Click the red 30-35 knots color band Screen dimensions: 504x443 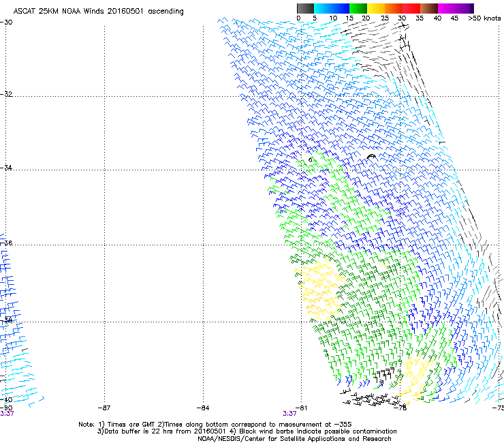411,8
